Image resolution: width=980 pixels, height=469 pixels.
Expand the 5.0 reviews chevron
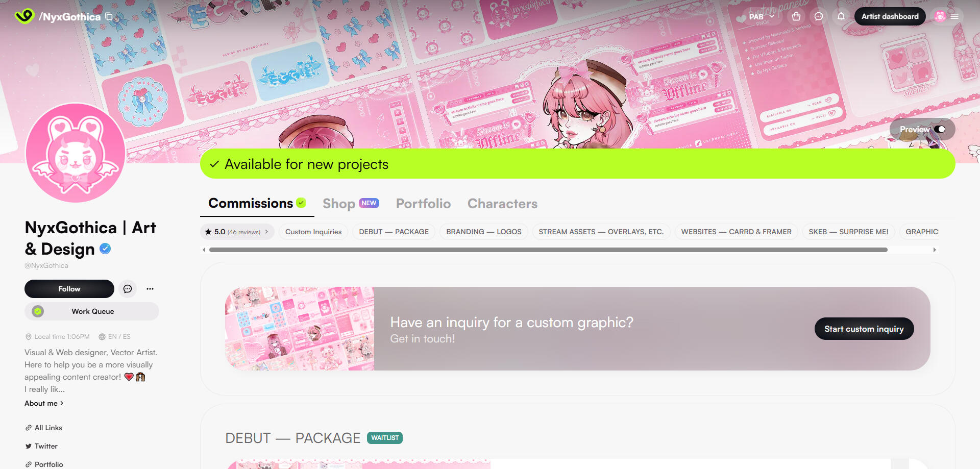click(x=266, y=232)
